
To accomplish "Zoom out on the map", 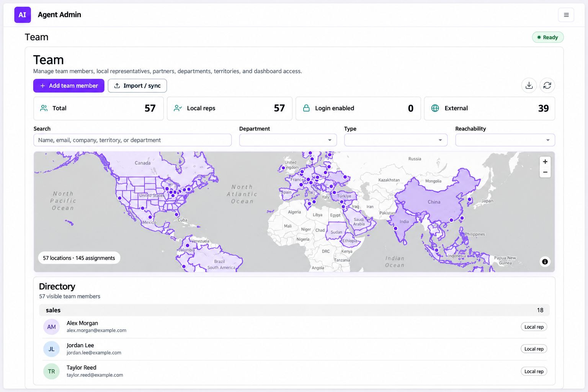I will click(x=545, y=172).
